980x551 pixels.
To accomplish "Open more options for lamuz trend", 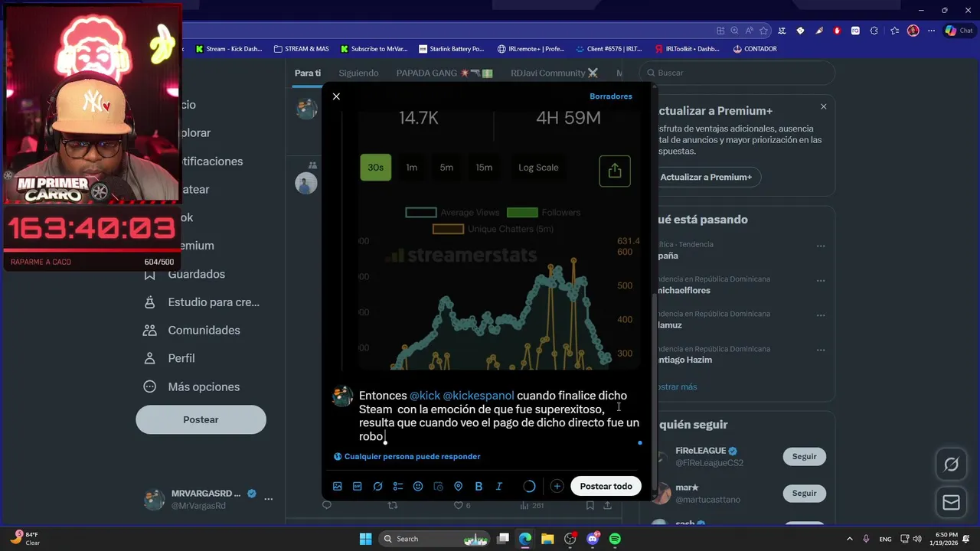I will pos(821,315).
